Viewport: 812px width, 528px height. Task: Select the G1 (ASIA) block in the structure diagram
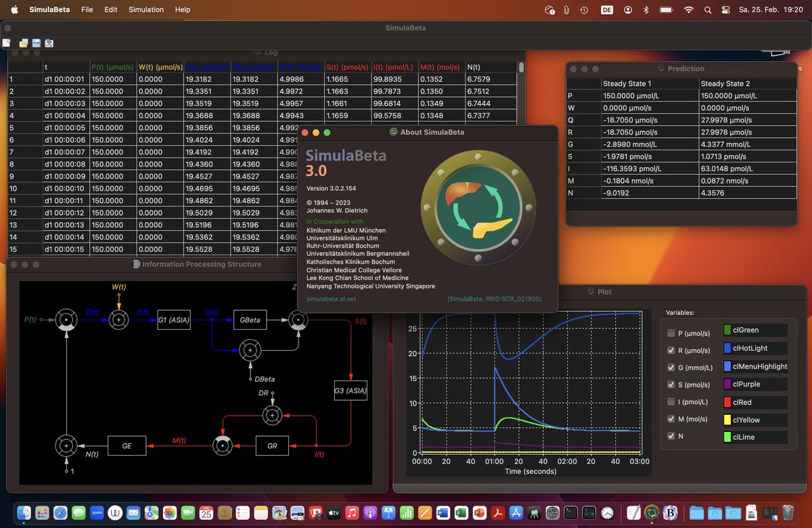(173, 320)
